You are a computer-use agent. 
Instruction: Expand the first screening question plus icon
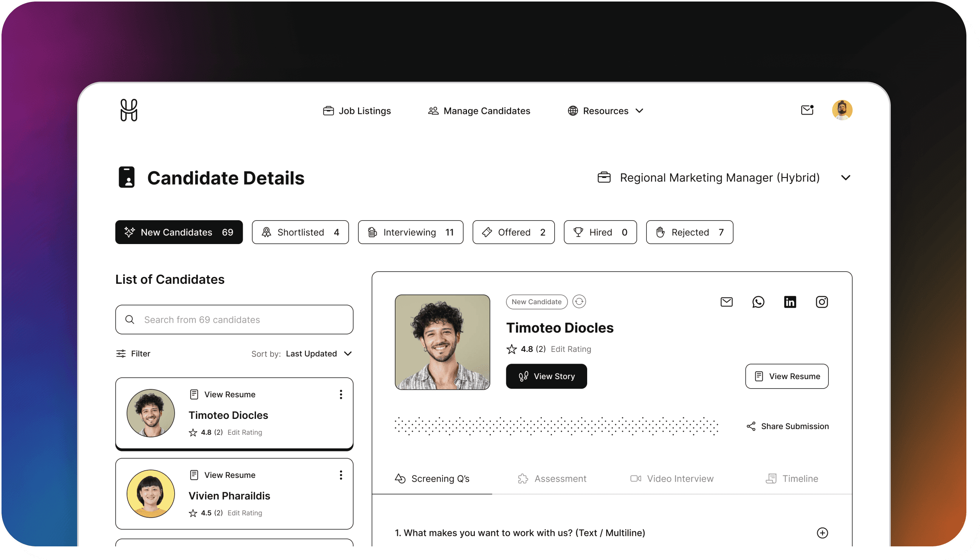(x=822, y=533)
